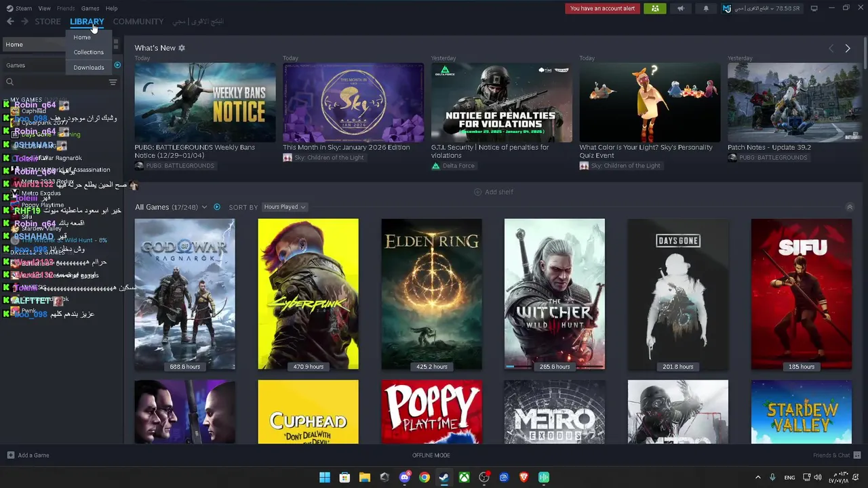Open the library advanced filter icon
Screen dimensions: 868x488
pos(113,82)
